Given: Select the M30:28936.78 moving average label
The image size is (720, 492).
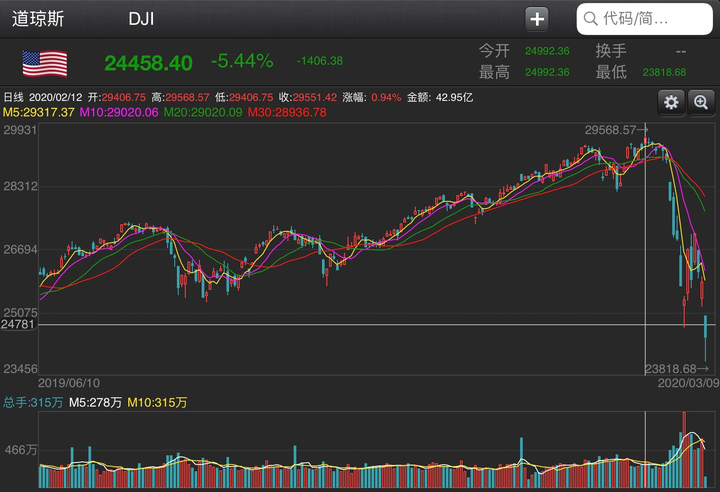Looking at the screenshot, I should pyautogui.click(x=287, y=113).
